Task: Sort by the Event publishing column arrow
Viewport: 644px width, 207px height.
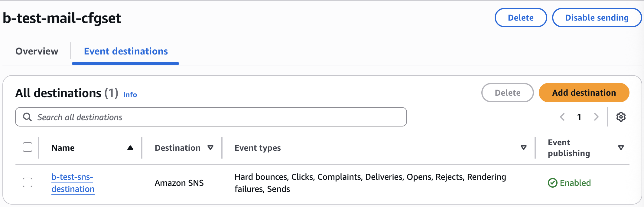Action: point(621,148)
